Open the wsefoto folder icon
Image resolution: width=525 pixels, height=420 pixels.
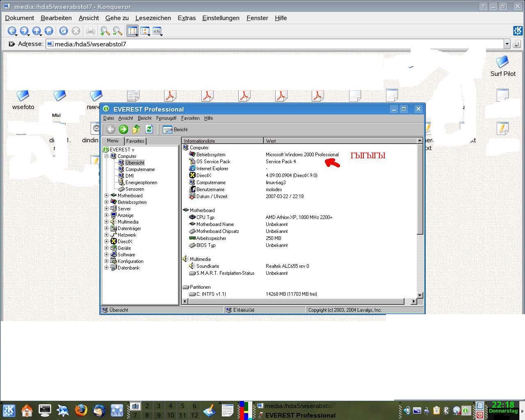click(23, 100)
